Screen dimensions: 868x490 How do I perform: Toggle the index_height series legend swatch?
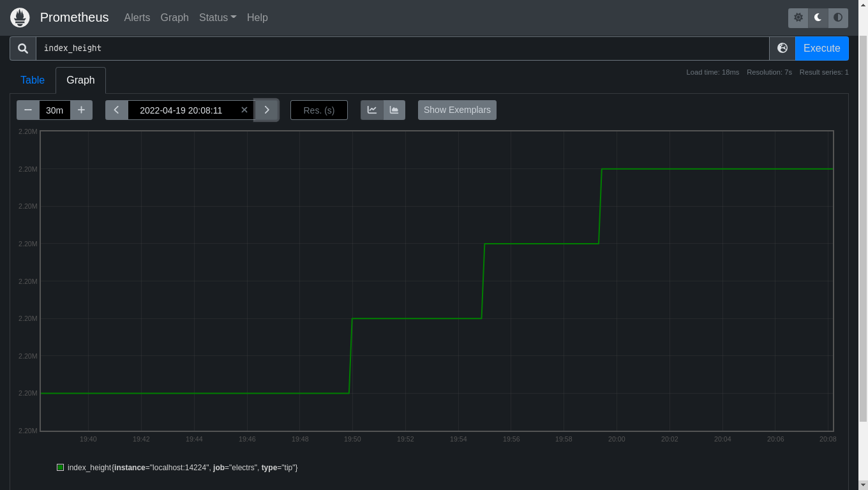coord(61,468)
